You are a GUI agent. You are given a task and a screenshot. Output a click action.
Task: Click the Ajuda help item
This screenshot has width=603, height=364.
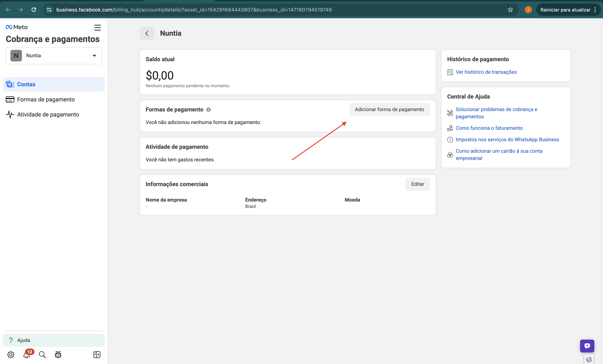click(54, 340)
